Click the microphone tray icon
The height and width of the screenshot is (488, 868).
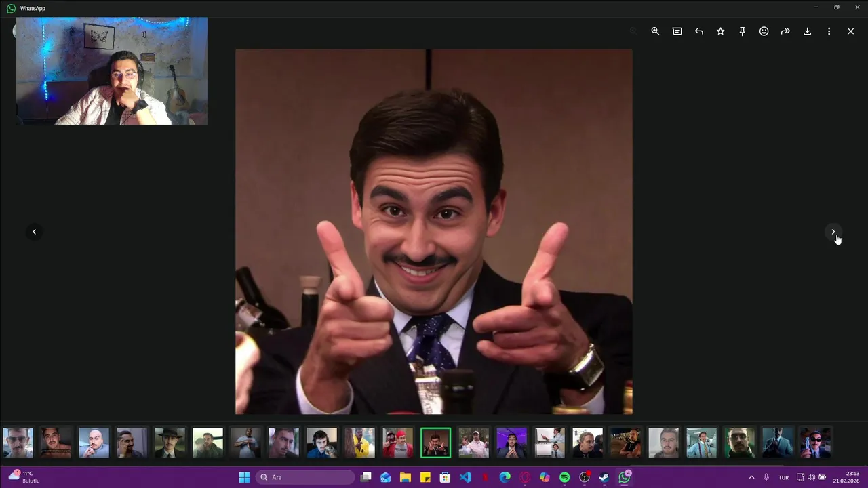tap(766, 477)
